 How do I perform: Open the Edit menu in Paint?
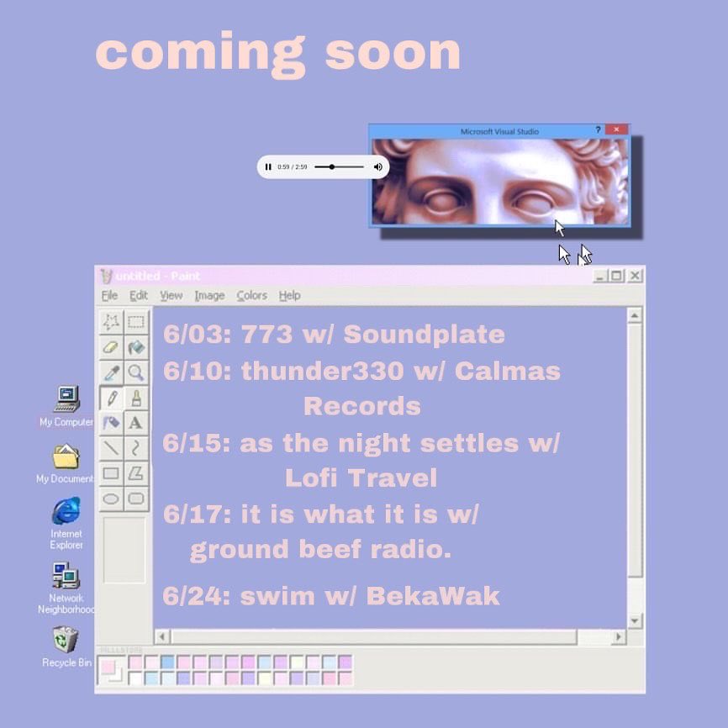[139, 296]
